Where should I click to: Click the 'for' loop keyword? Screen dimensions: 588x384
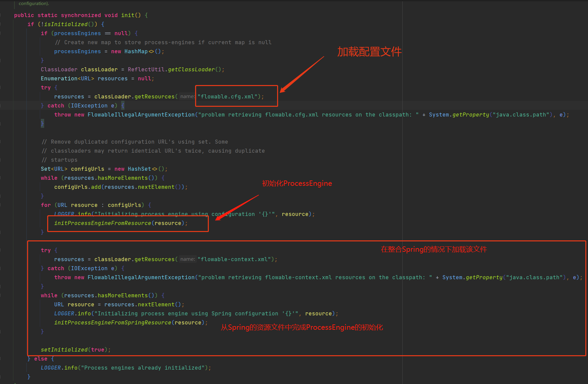[x=46, y=205]
